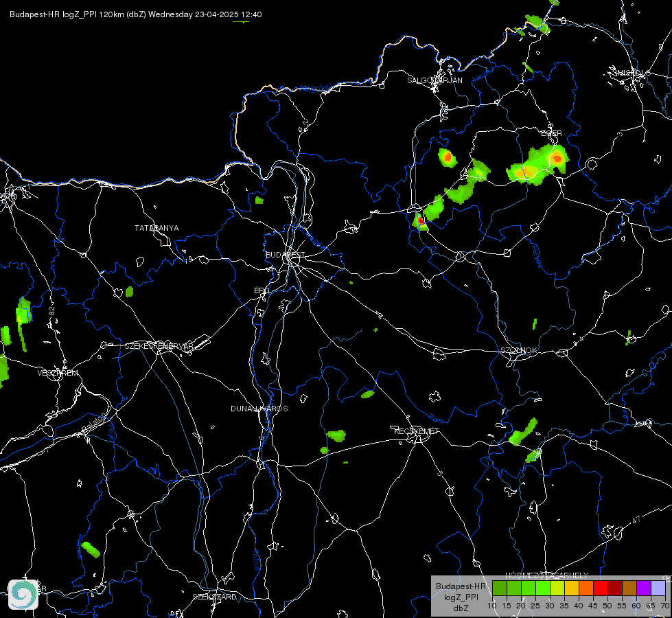Click the TATABANYA city label

click(157, 228)
